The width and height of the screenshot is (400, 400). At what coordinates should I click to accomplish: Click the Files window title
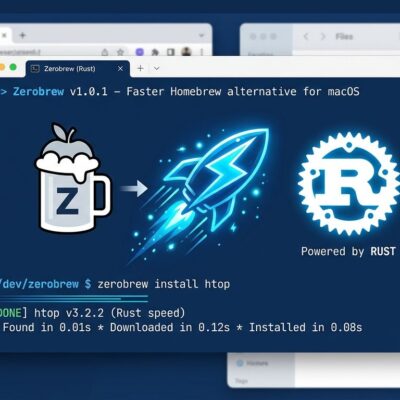(x=344, y=36)
